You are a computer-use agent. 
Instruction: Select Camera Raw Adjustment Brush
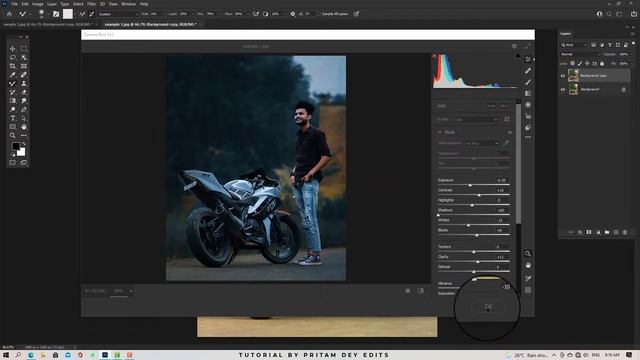[x=528, y=82]
